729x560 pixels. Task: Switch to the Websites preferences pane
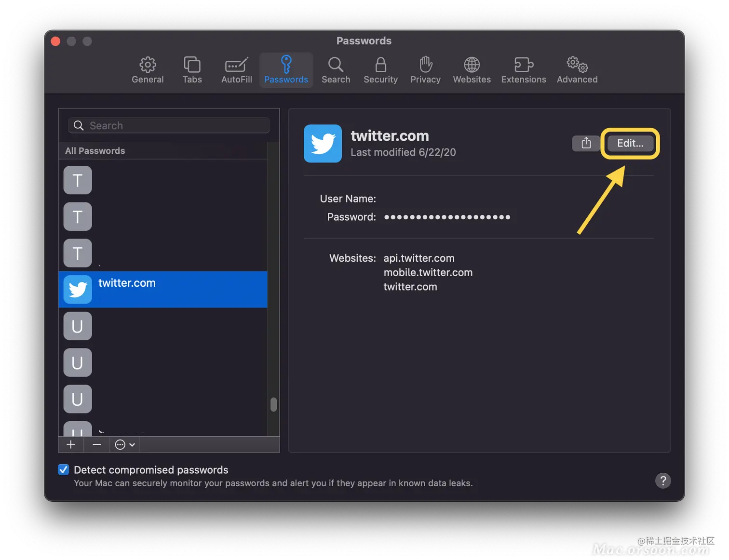[472, 70]
